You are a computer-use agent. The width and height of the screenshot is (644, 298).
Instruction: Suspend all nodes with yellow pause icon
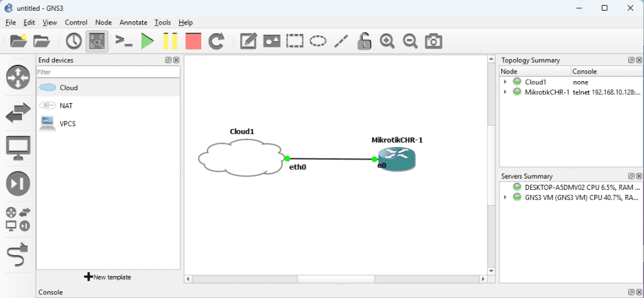pyautogui.click(x=170, y=41)
